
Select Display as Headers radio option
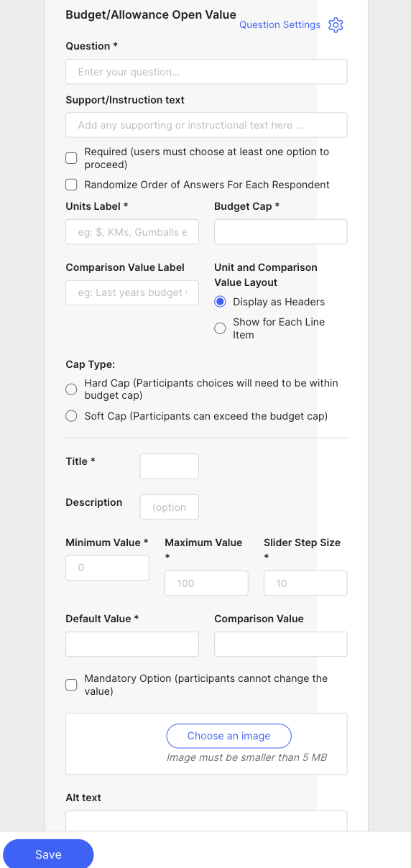point(220,302)
